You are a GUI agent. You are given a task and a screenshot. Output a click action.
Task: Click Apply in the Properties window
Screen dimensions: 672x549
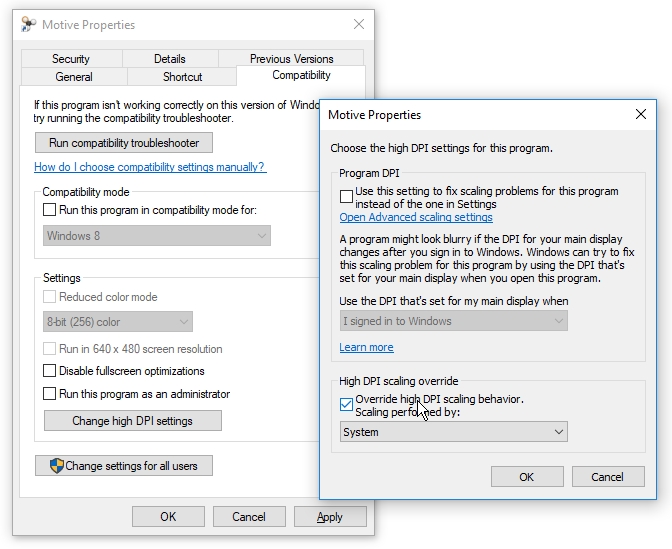pyautogui.click(x=329, y=517)
